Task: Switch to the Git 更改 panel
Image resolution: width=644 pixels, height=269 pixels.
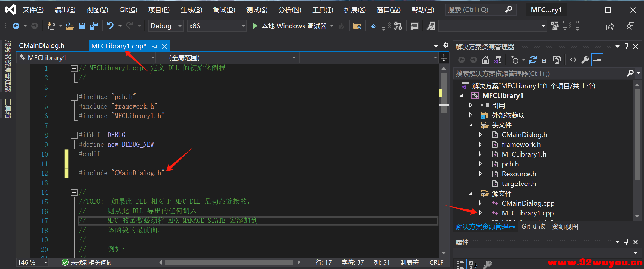Action: 533,226
